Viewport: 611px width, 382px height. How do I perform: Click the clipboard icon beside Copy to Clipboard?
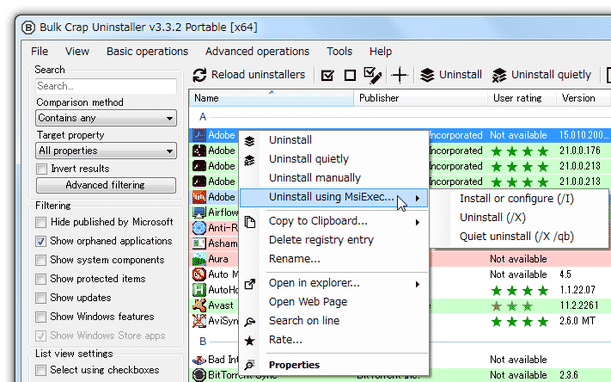(249, 222)
